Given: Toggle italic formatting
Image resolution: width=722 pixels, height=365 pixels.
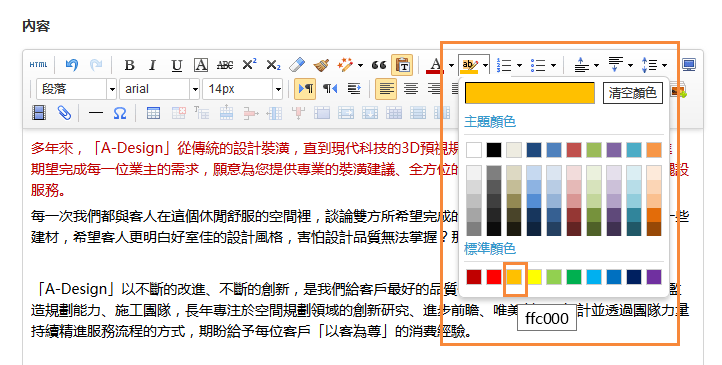Looking at the screenshot, I should (153, 65).
